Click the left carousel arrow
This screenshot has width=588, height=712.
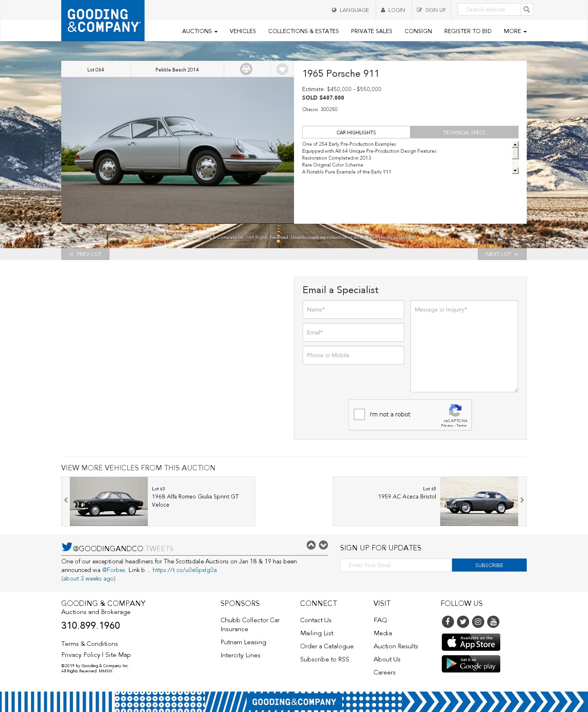tap(66, 500)
